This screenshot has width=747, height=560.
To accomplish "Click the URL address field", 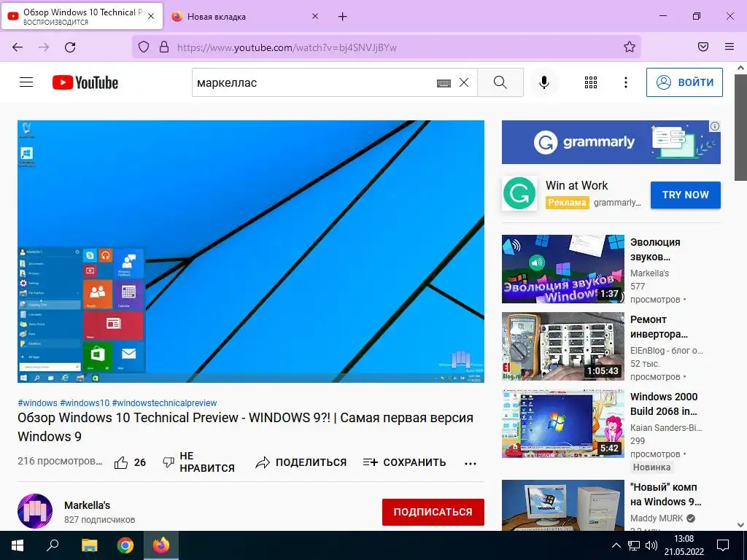I will pos(386,47).
